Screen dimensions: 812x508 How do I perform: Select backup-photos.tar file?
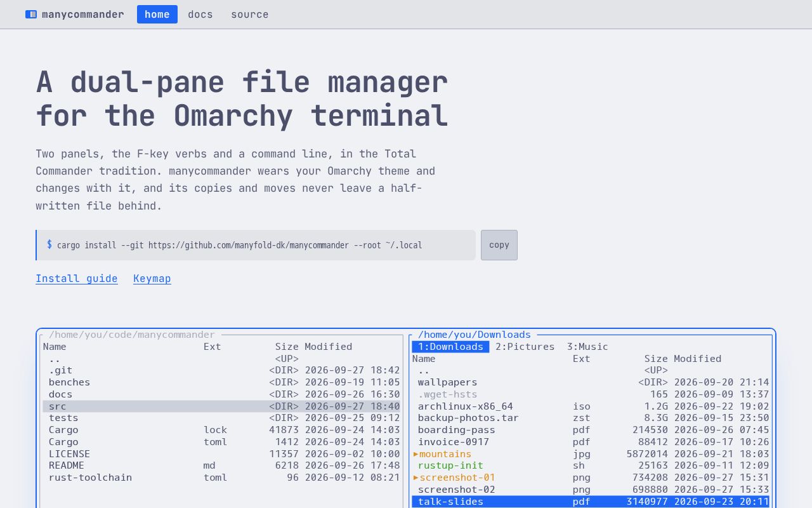pos(591,418)
